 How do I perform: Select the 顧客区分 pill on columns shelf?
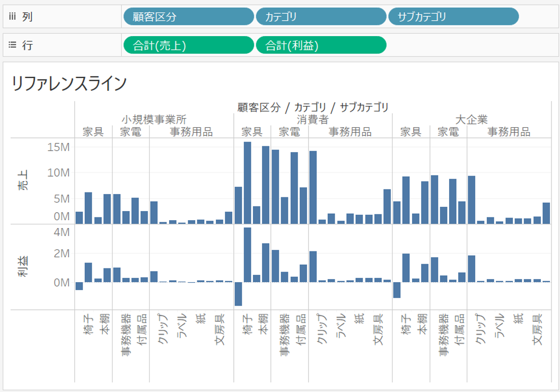[189, 16]
